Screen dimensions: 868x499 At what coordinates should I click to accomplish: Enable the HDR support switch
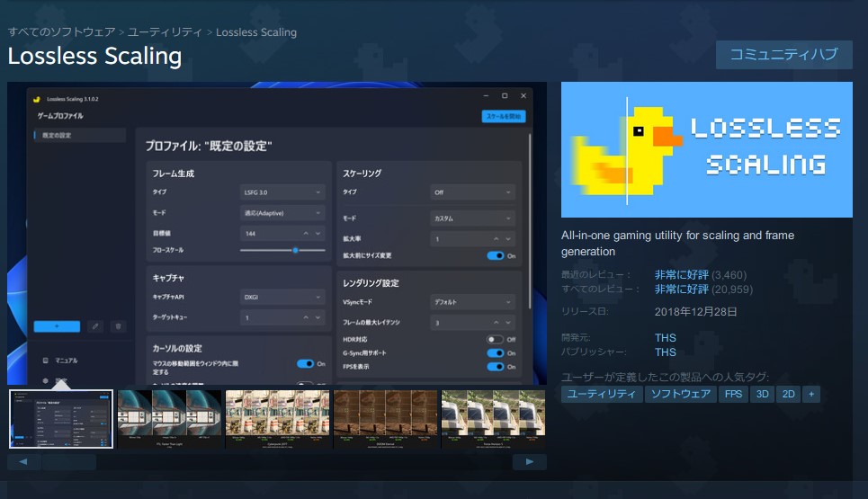click(495, 339)
